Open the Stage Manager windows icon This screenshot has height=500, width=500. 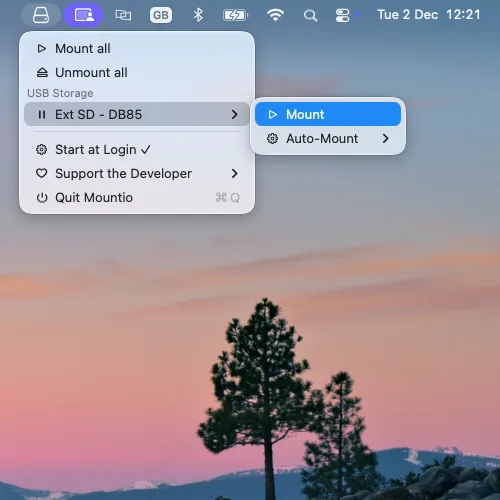(123, 15)
